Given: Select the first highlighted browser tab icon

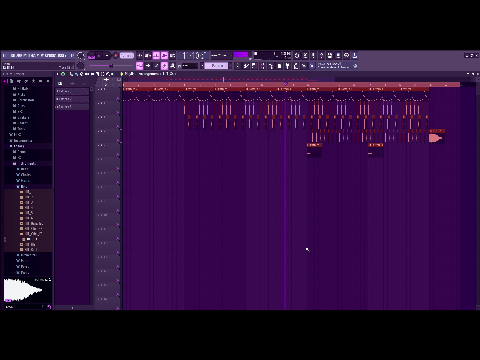Looking at the screenshot, I should coord(5,81).
